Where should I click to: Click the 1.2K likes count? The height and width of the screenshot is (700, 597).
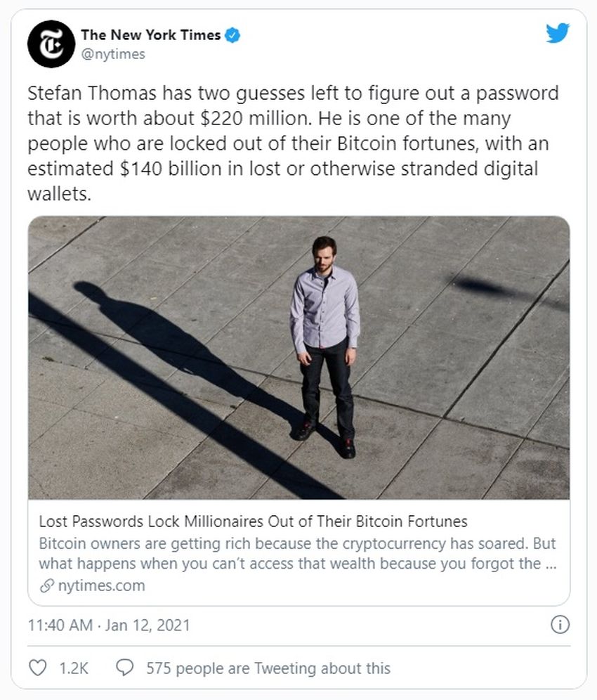pos(74,668)
